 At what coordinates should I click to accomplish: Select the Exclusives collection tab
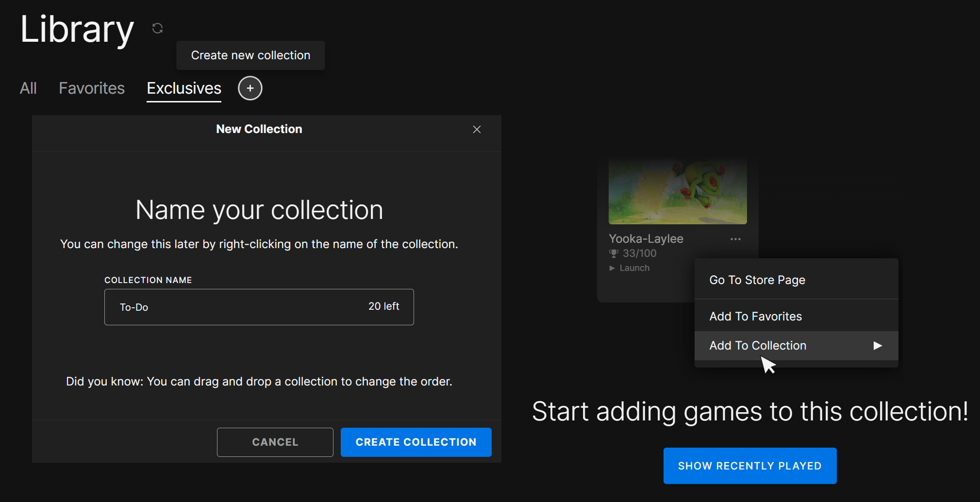coord(184,88)
